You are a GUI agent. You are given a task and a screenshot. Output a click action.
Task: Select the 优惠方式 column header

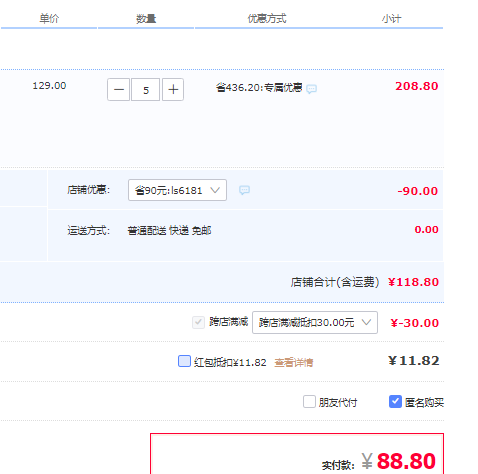(267, 19)
